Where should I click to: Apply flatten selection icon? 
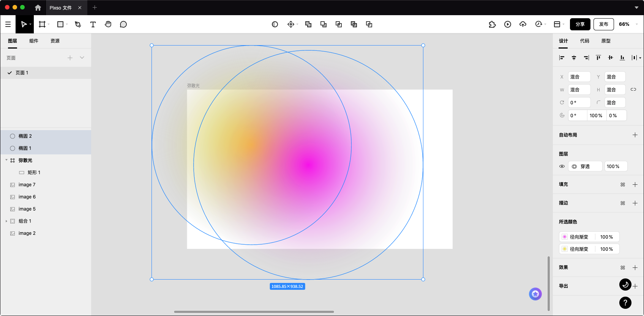[x=369, y=24]
